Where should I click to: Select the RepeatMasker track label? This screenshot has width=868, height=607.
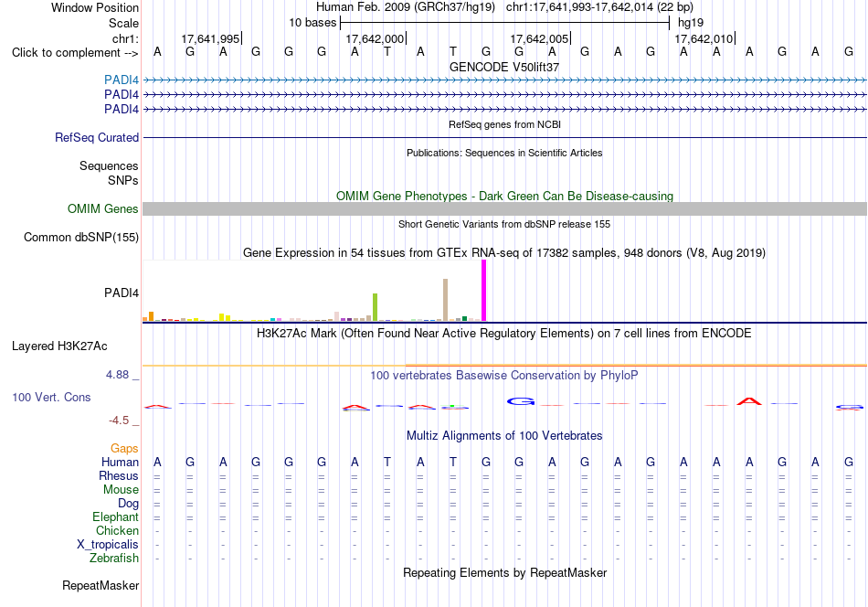point(101,585)
